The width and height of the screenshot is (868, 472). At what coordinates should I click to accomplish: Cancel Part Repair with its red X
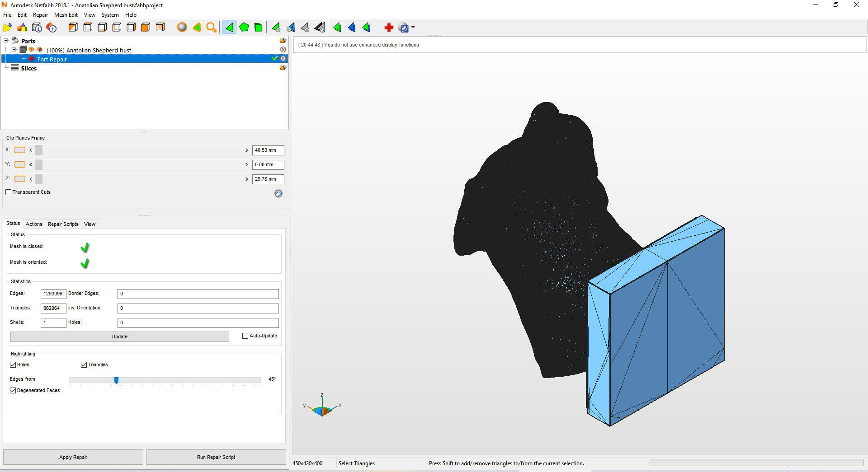pos(283,59)
